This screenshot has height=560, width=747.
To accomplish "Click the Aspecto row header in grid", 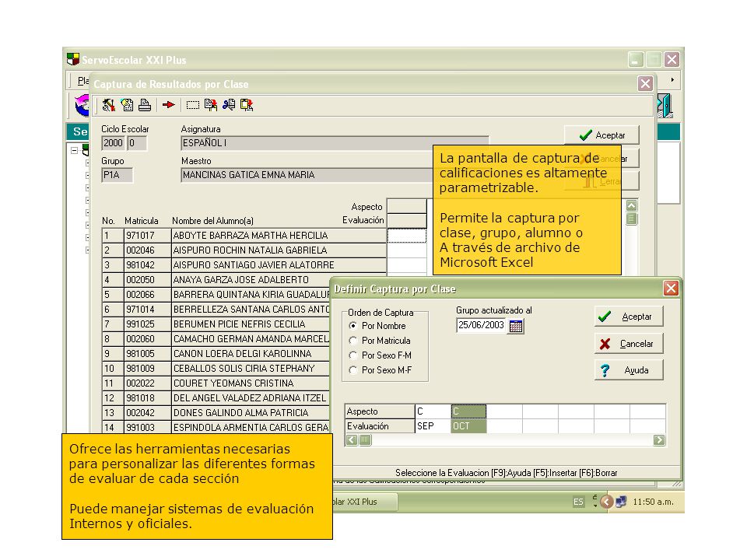I will tap(380, 411).
